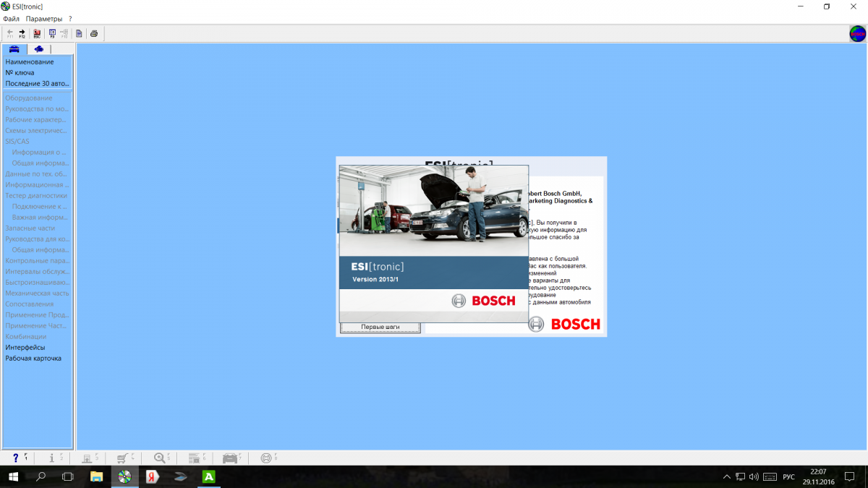Switch to the engine component tab
This screenshot has height=488, width=868.
(38, 49)
